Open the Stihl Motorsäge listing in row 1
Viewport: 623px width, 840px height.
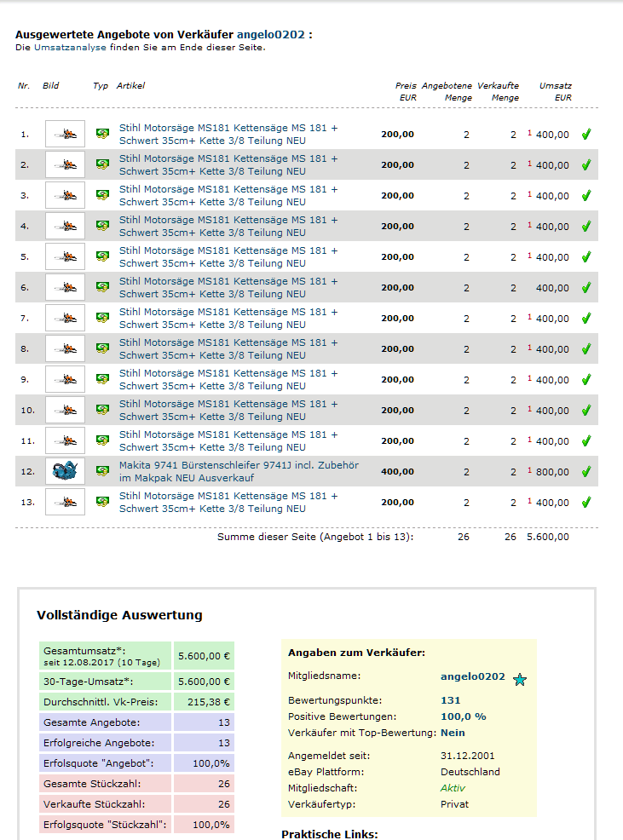[x=228, y=134]
